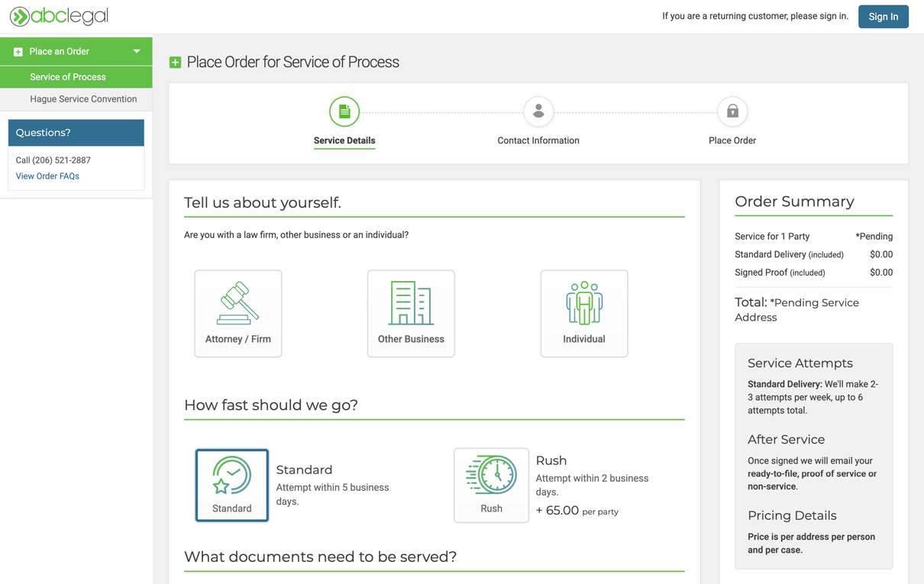Click the green plus icon beside page title

pyautogui.click(x=176, y=63)
